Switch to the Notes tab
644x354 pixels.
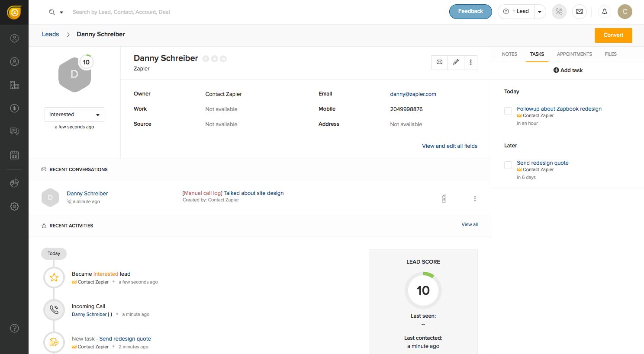509,54
